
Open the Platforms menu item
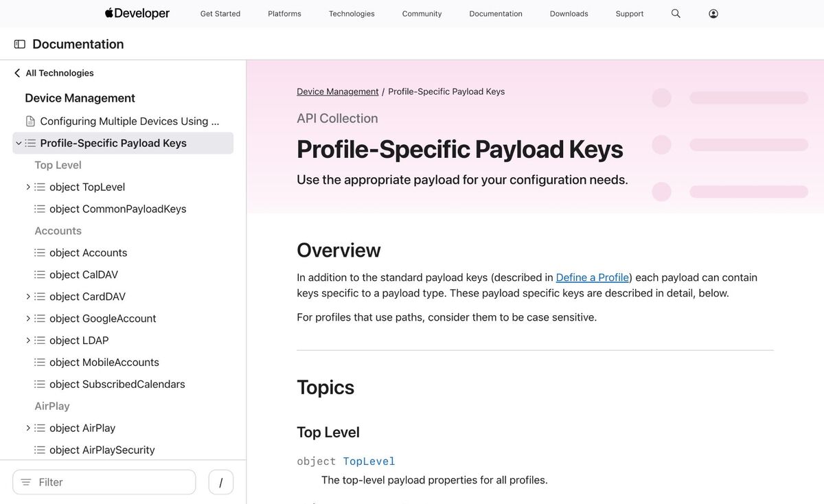point(284,14)
